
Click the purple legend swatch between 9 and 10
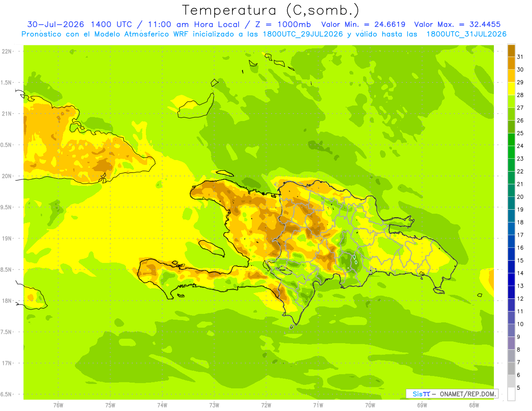pos(511,330)
